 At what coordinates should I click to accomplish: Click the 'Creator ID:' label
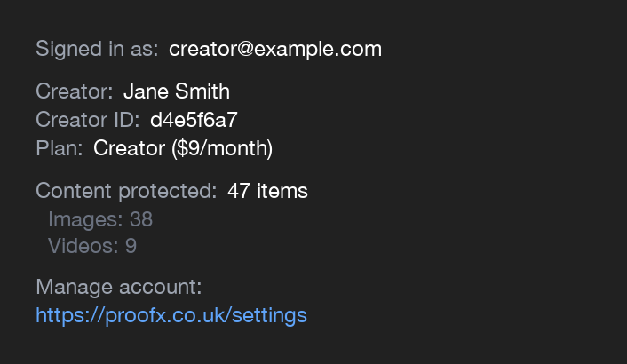point(88,120)
